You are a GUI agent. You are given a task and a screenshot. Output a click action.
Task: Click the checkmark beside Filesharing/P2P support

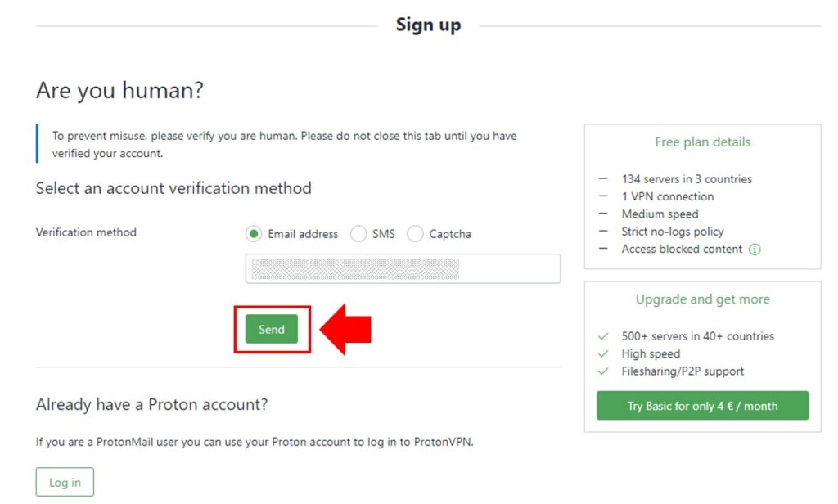(602, 371)
